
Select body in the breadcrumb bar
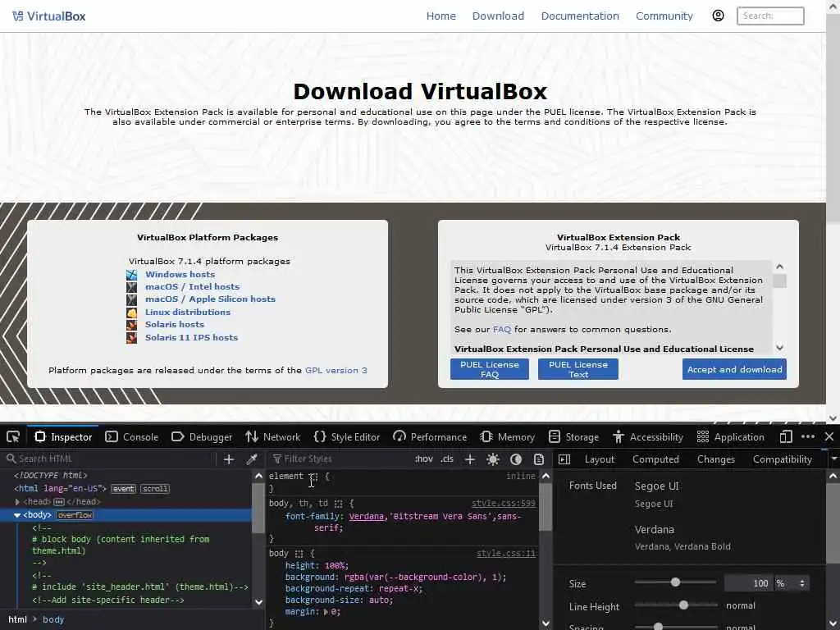pos(53,619)
